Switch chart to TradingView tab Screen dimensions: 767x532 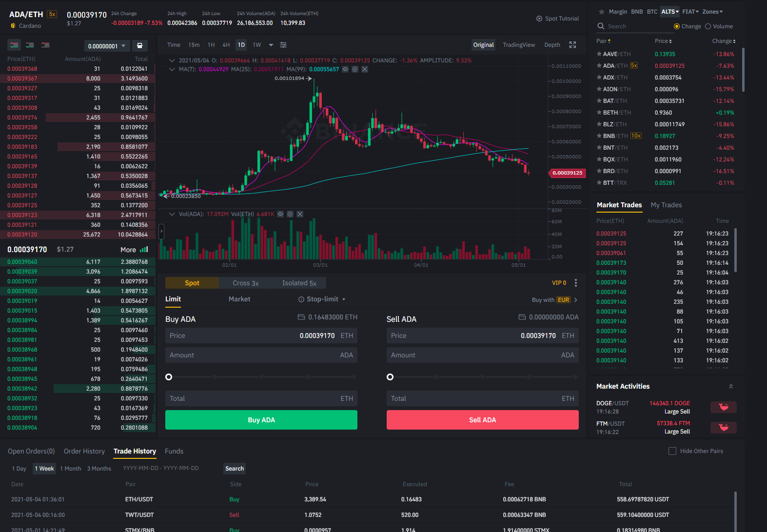[519, 45]
